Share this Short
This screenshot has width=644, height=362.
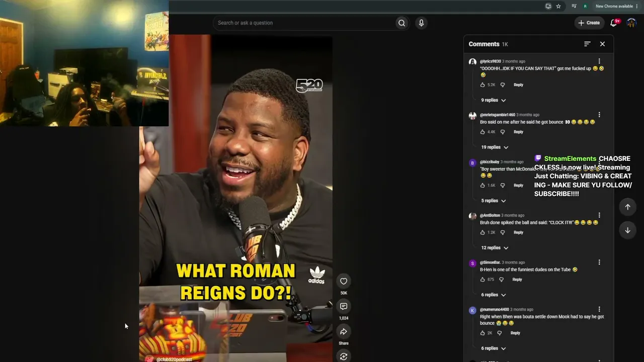click(344, 331)
